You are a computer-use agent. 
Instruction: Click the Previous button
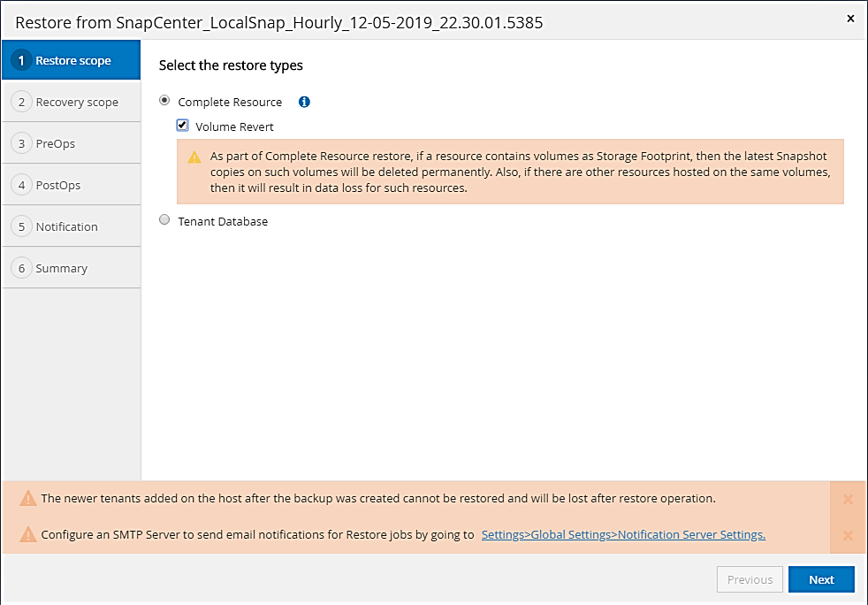tap(750, 579)
